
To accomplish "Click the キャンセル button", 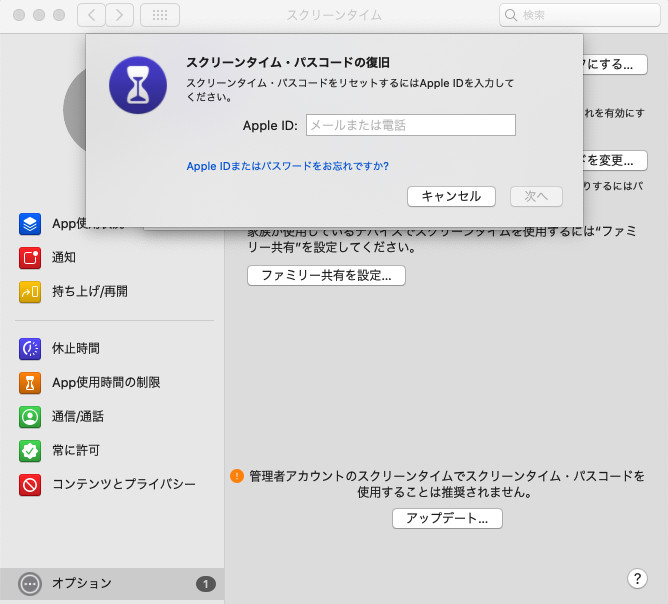I will (x=451, y=196).
